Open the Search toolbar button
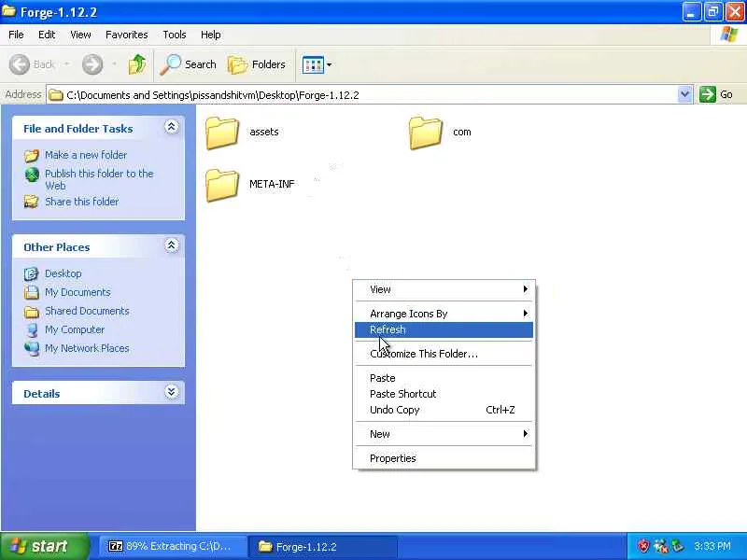This screenshot has width=747, height=560. tap(189, 64)
